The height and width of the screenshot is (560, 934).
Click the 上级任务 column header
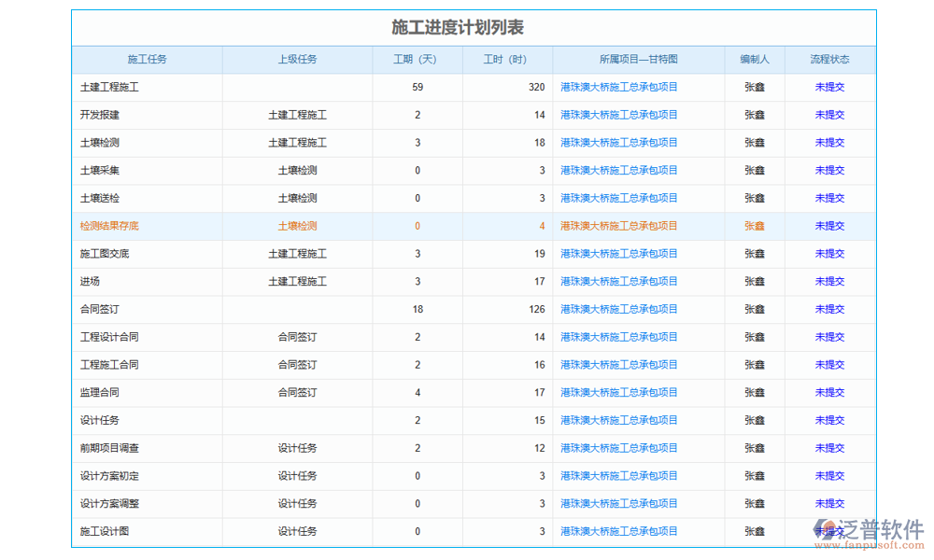297,60
